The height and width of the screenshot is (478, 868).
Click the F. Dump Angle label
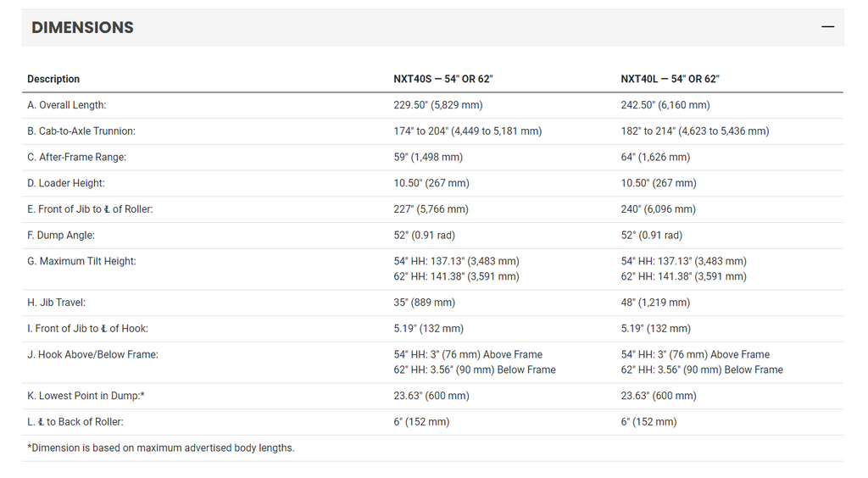(61, 235)
